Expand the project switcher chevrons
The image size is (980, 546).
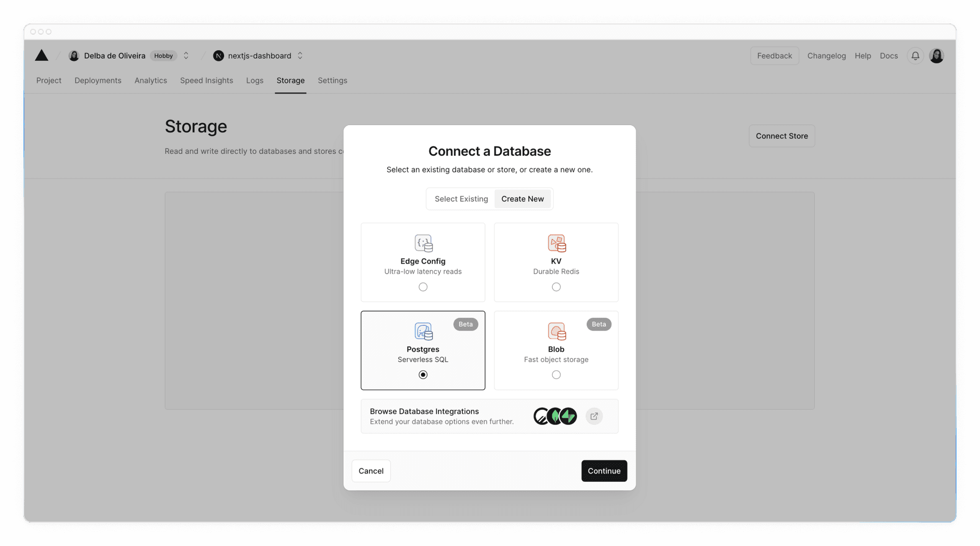pyautogui.click(x=300, y=56)
